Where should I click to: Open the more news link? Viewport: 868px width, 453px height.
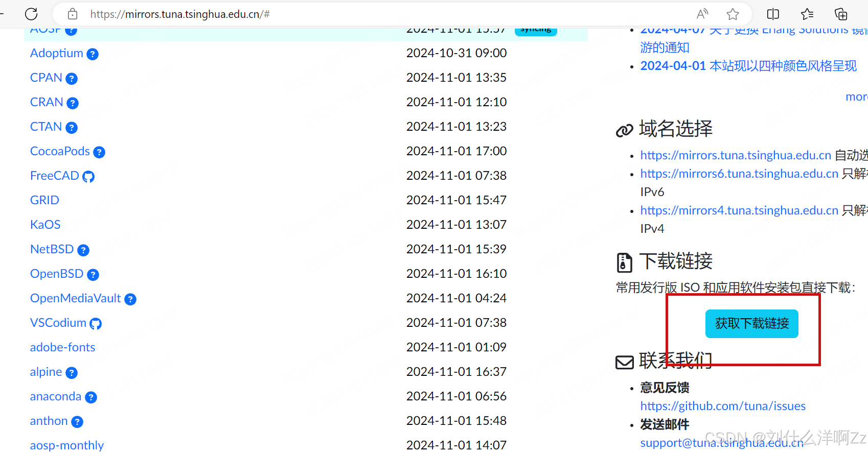click(857, 97)
